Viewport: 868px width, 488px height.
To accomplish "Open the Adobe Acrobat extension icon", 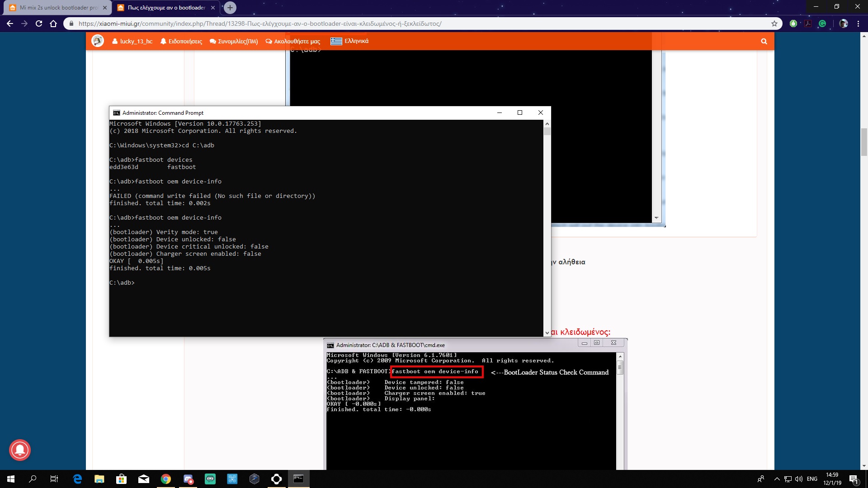I will click(808, 23).
